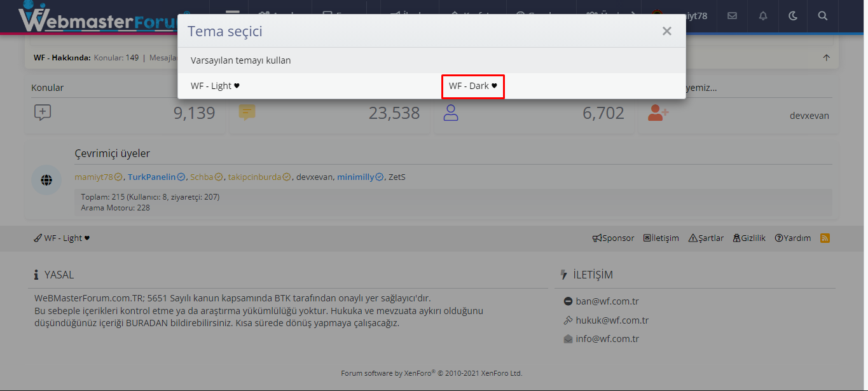Open newest member devxevan link
This screenshot has width=868, height=391.
point(809,116)
